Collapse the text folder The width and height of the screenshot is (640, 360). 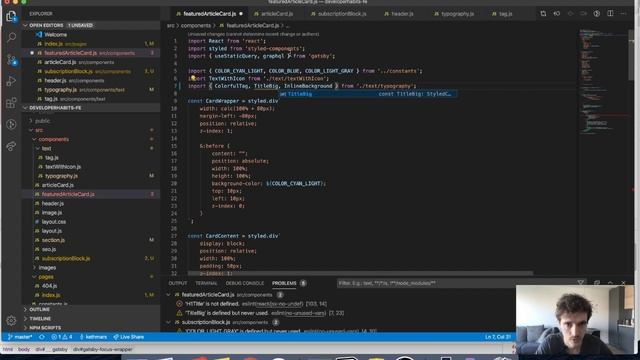pos(46,149)
